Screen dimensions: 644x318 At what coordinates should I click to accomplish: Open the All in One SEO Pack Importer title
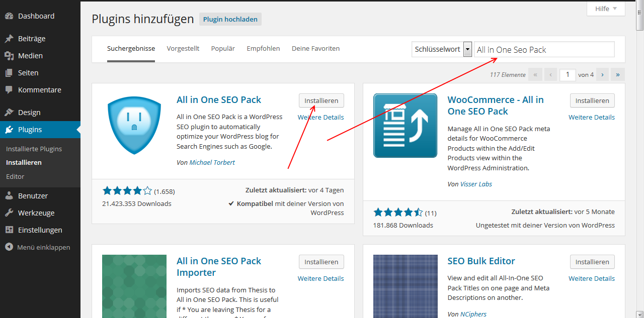pyautogui.click(x=219, y=267)
